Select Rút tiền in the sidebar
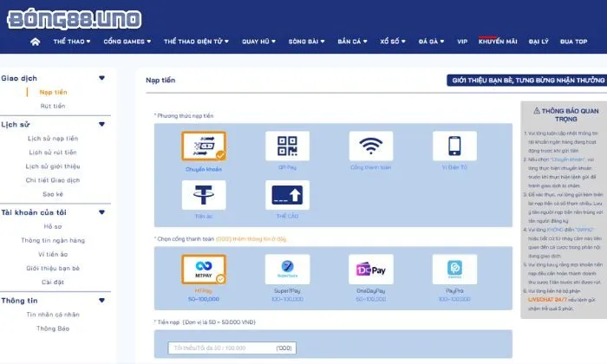This screenshot has width=607, height=364. [x=53, y=106]
